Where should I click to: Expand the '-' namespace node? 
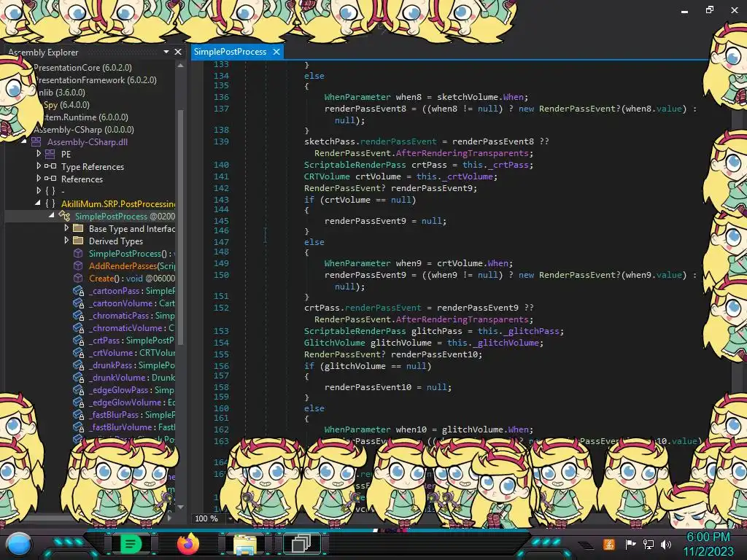[x=39, y=190]
